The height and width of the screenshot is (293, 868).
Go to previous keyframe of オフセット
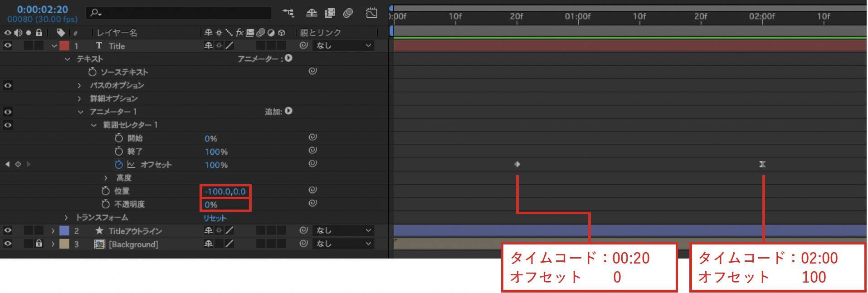(x=7, y=164)
